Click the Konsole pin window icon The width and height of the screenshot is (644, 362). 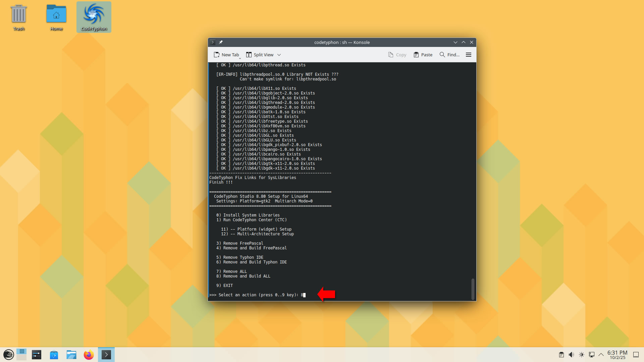pyautogui.click(x=221, y=42)
